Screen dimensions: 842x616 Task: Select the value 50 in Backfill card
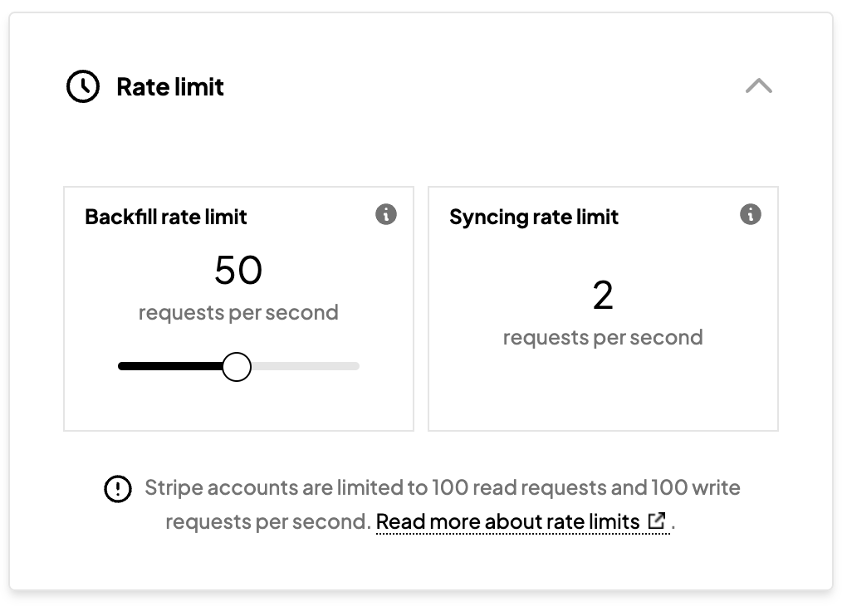tap(238, 270)
